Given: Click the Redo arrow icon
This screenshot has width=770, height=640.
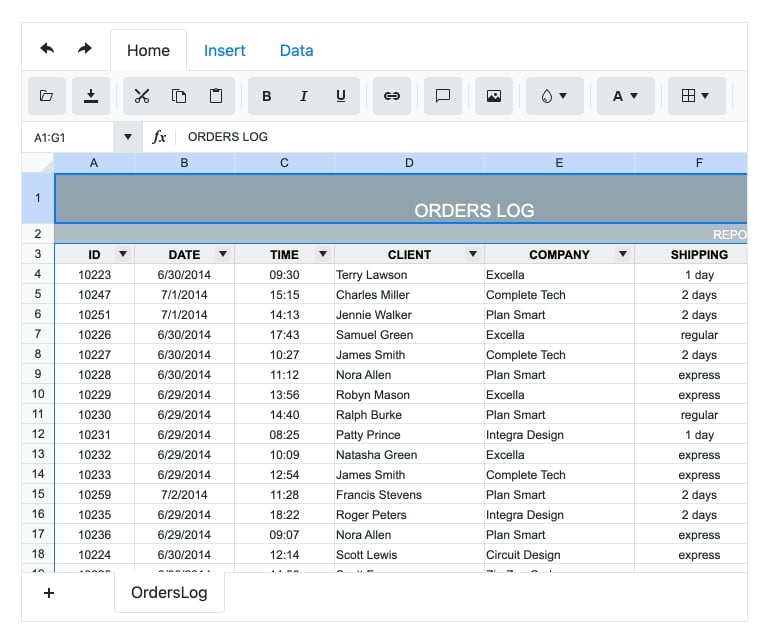Looking at the screenshot, I should click(x=85, y=49).
